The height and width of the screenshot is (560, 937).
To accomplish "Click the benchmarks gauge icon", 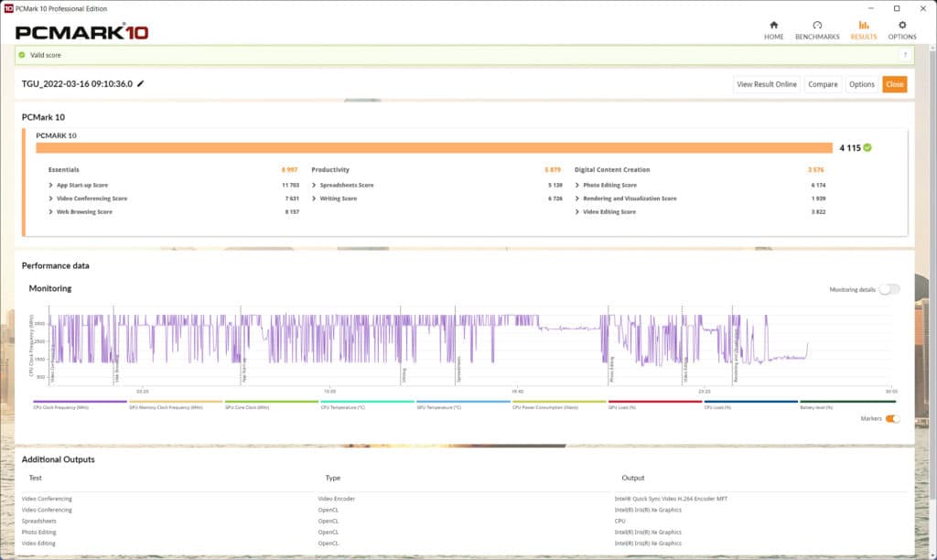I will tap(817, 25).
